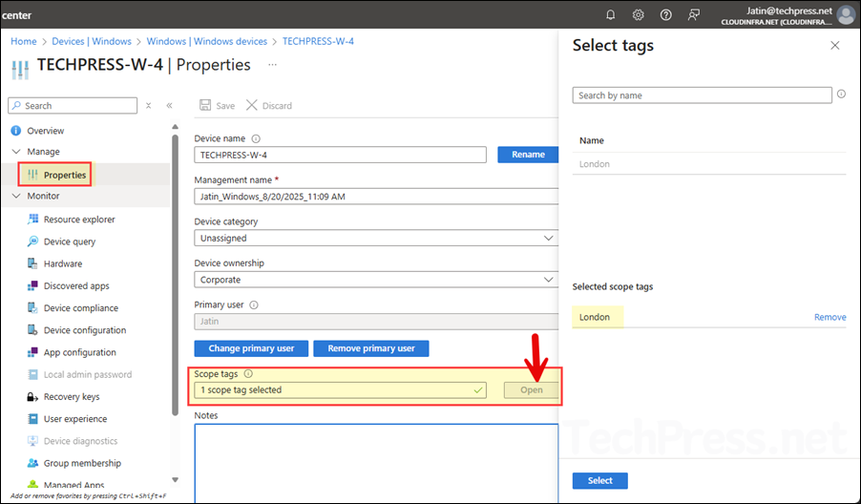Open the settings gear icon

pyautogui.click(x=638, y=15)
